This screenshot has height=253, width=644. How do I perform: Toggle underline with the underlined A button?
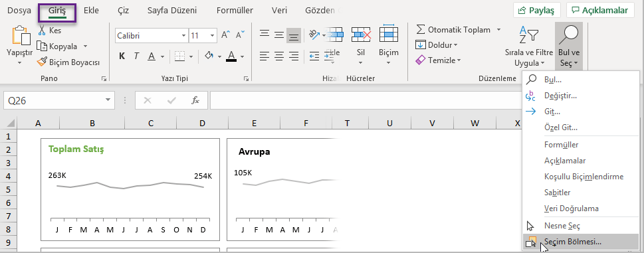[151, 56]
